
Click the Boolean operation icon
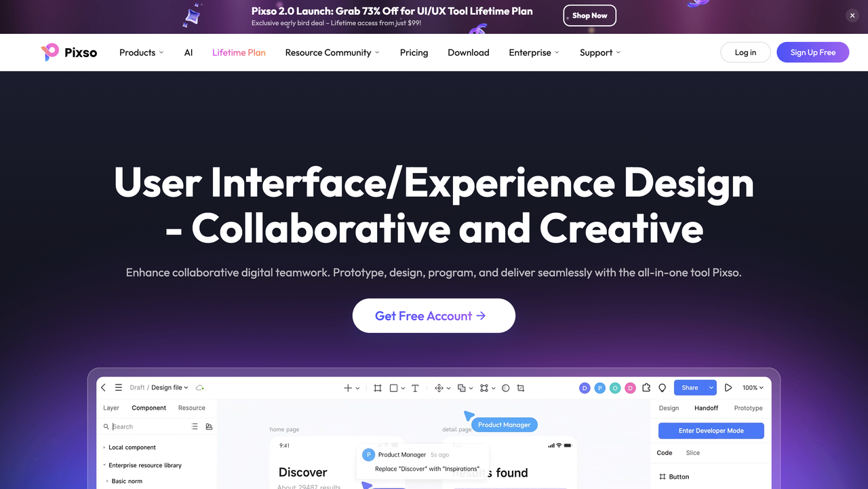point(461,388)
